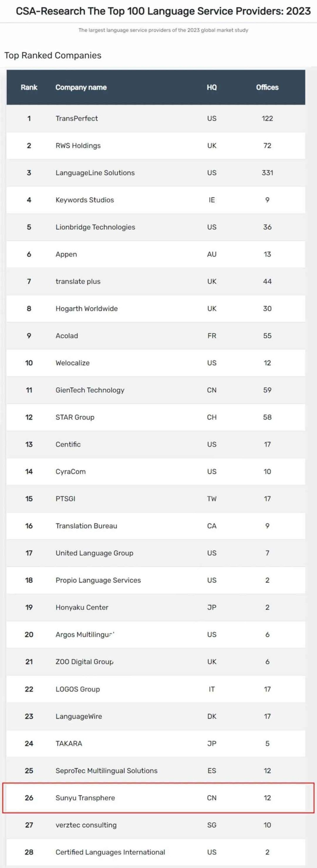Select the TransPerfect company name

coord(76,118)
